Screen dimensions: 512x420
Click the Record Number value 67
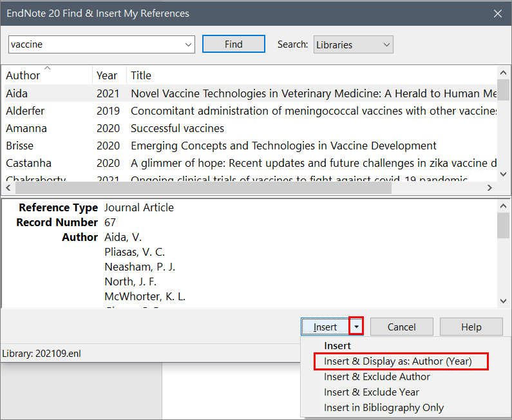(110, 222)
